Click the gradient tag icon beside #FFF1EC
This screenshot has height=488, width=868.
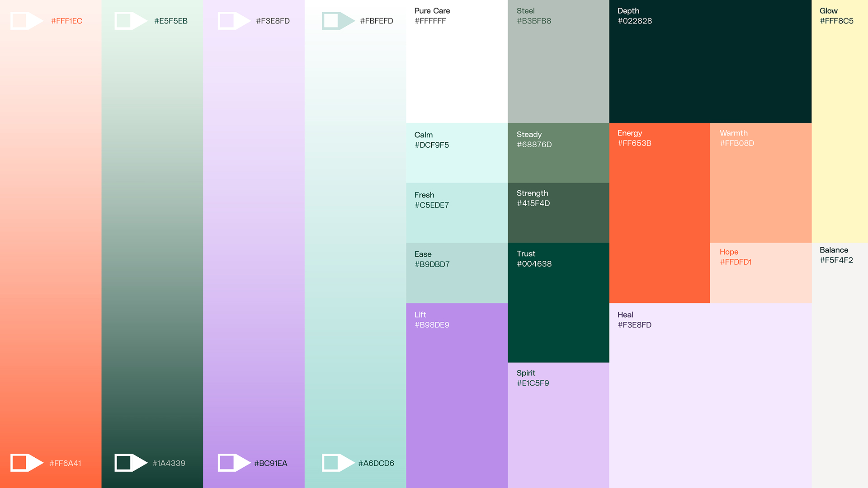coord(26,21)
